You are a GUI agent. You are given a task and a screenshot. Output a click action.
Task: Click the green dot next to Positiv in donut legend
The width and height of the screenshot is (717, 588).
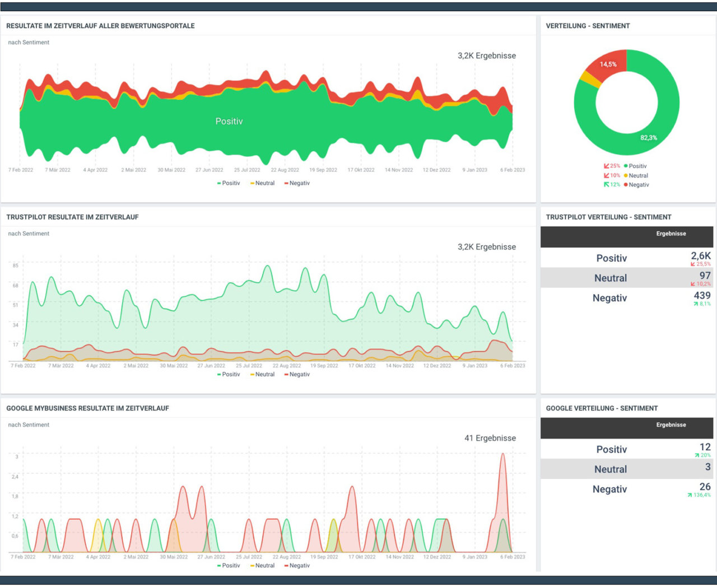point(626,166)
